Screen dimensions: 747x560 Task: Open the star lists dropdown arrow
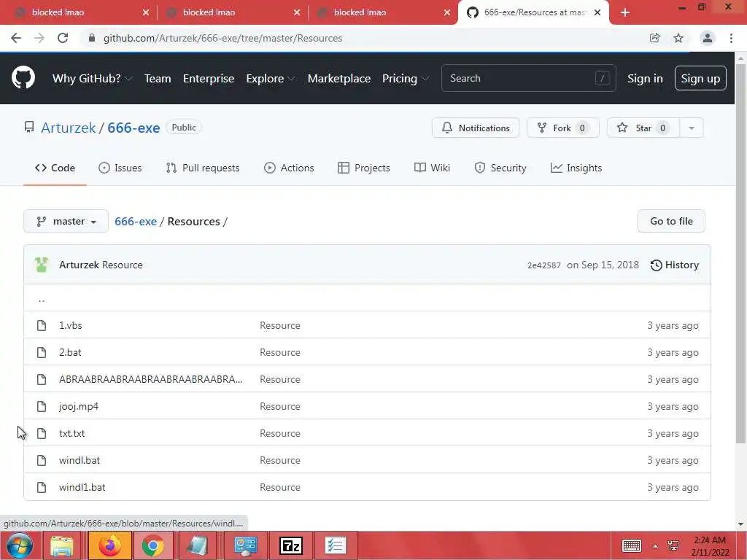(x=692, y=128)
